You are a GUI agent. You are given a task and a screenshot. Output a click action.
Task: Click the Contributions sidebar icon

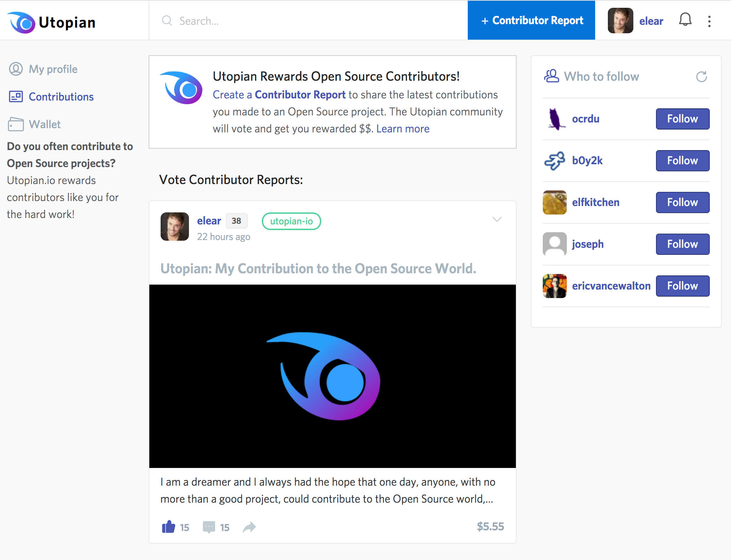coord(16,97)
